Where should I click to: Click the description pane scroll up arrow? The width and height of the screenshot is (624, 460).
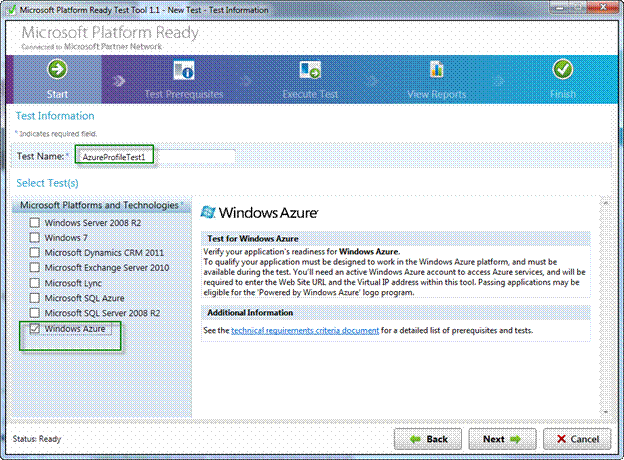point(606,203)
